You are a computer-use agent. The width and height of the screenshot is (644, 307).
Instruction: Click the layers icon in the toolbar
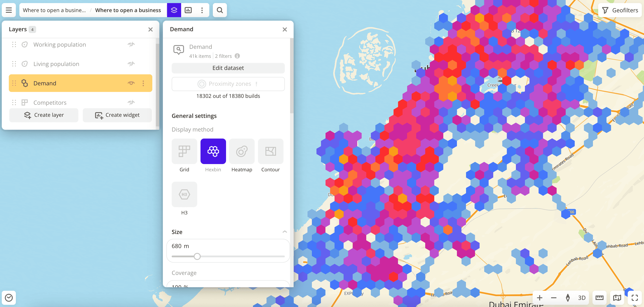tap(174, 10)
